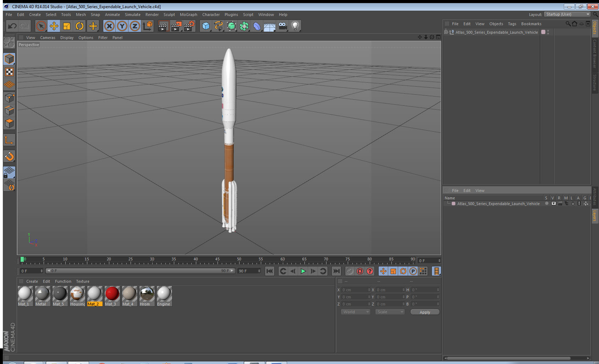The height and width of the screenshot is (364, 599).
Task: Toggle the X axis lock
Action: tap(109, 26)
